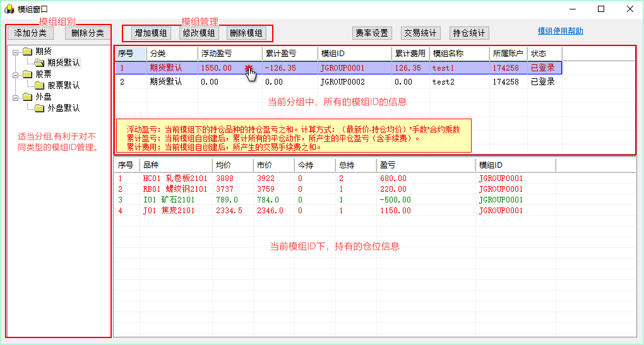644x345 pixels.
Task: Collapse the 外盘 tree node
Action: 15,98
